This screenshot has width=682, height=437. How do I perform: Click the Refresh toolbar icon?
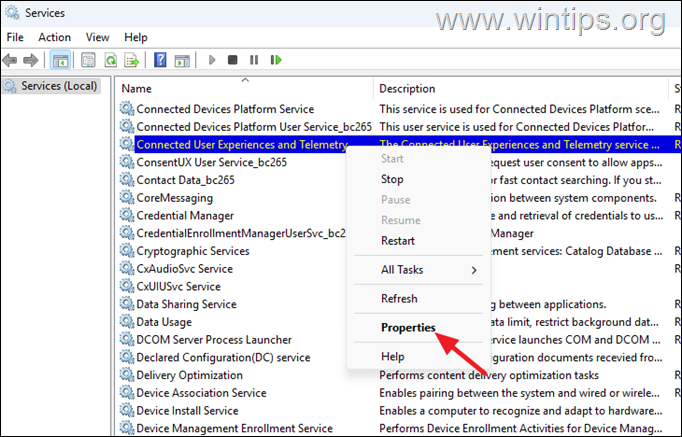(109, 60)
